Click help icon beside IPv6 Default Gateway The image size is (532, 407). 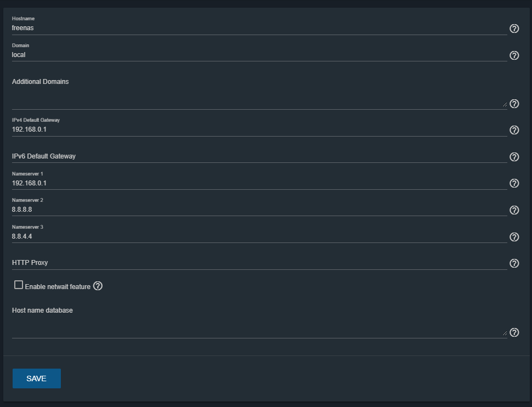pyautogui.click(x=514, y=157)
